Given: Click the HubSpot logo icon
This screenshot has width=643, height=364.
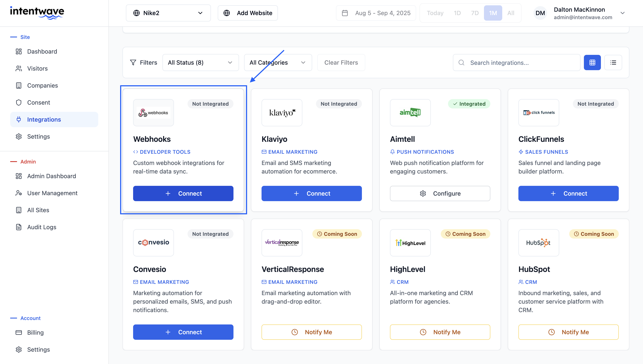Looking at the screenshot, I should point(539,243).
